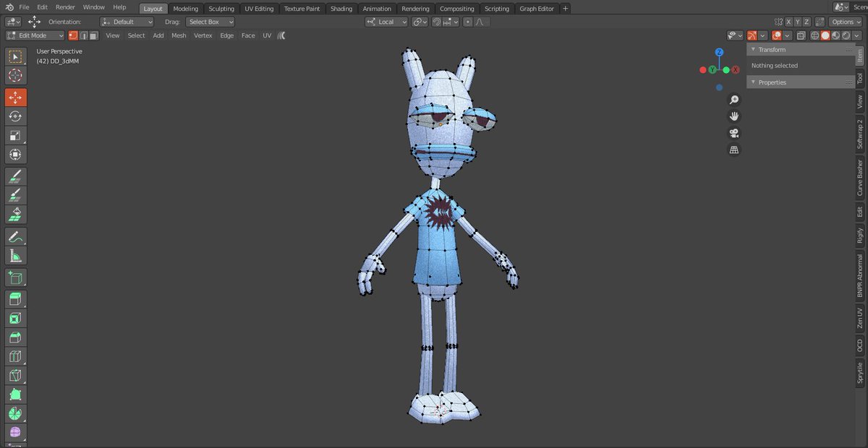The height and width of the screenshot is (448, 868).
Task: Switch to solid viewport shading
Action: 825,35
